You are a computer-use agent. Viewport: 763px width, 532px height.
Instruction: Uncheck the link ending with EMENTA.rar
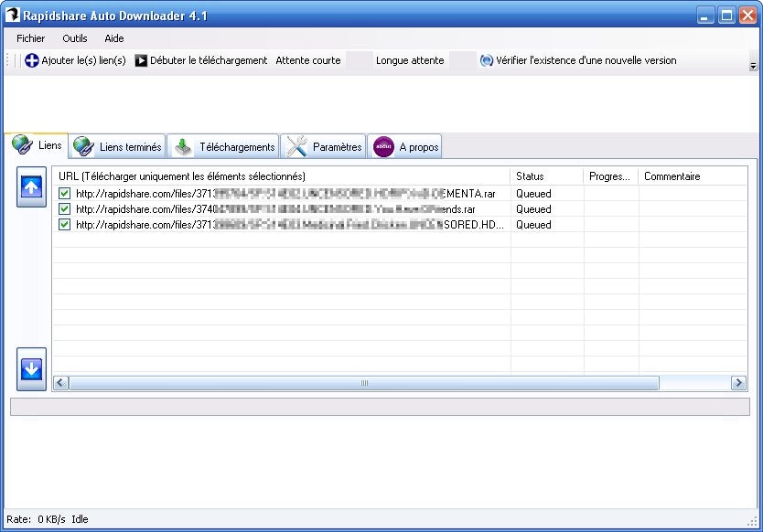pos(64,194)
